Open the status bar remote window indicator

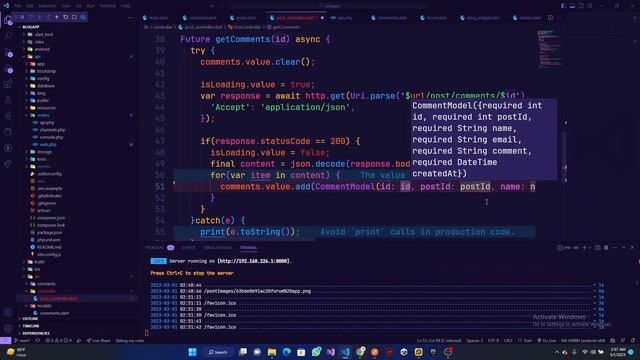(5, 340)
